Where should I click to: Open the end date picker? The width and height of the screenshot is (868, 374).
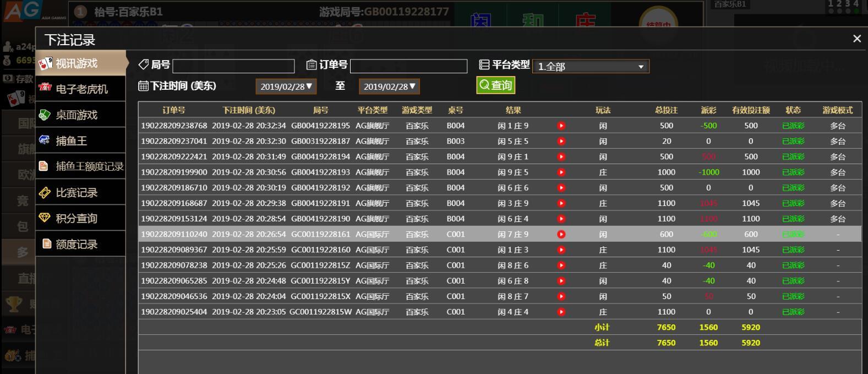(x=389, y=86)
